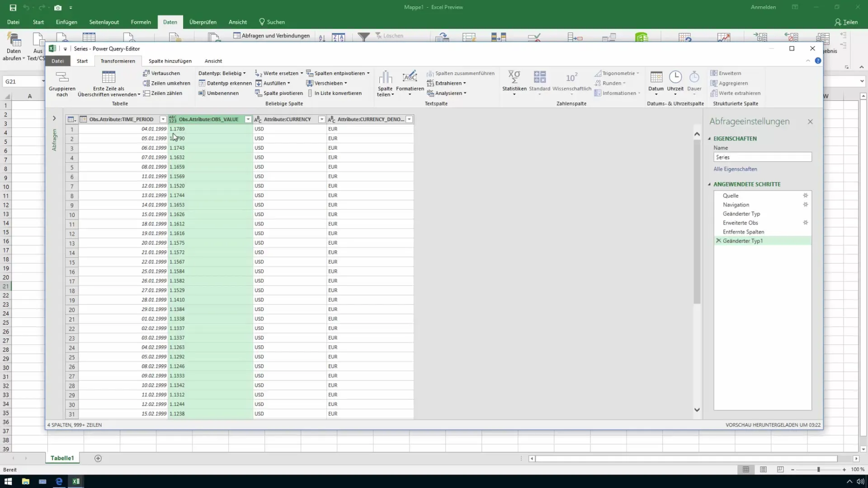Open Werte ersetzen dropdown
Screen dimensions: 868x488
(278, 73)
